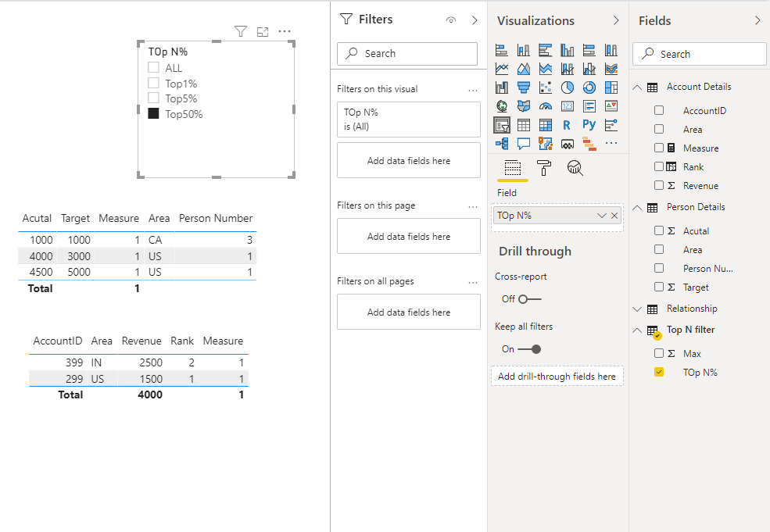Remove TOp N% from field well

[614, 216]
